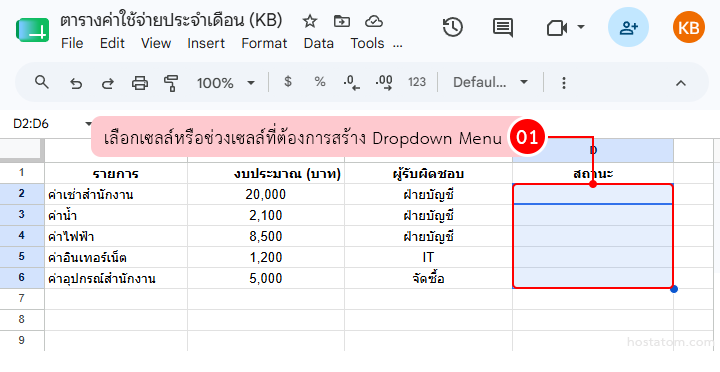Share the file with people icon
Image resolution: width=720 pixels, height=372 pixels.
628,27
